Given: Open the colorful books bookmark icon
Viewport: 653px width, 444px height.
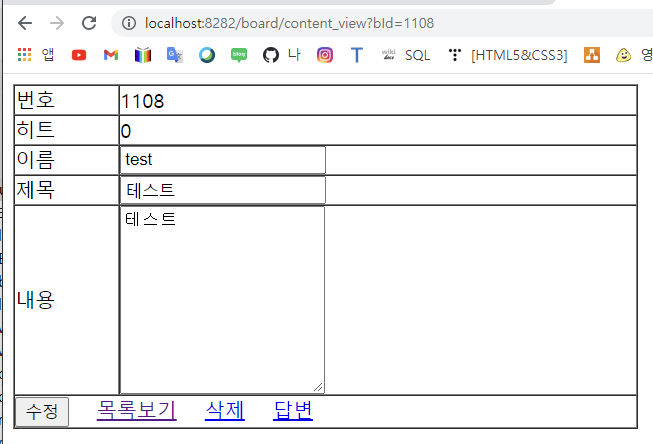Looking at the screenshot, I should tap(143, 55).
